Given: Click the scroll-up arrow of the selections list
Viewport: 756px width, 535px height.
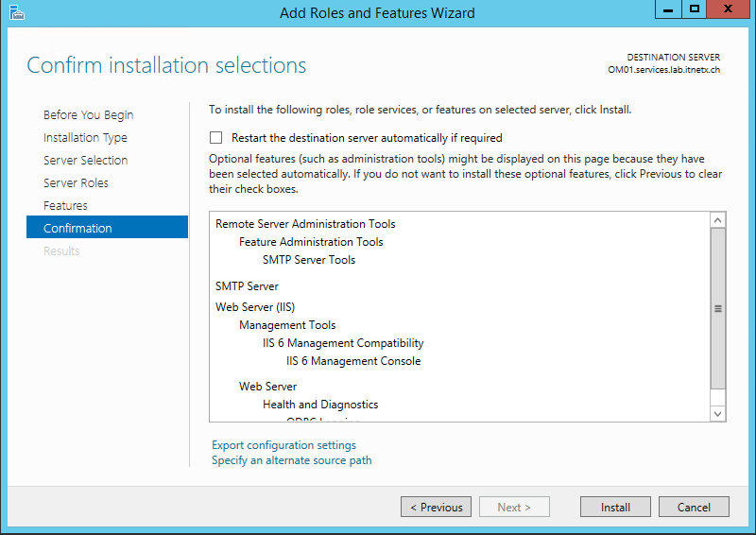Looking at the screenshot, I should coord(718,220).
